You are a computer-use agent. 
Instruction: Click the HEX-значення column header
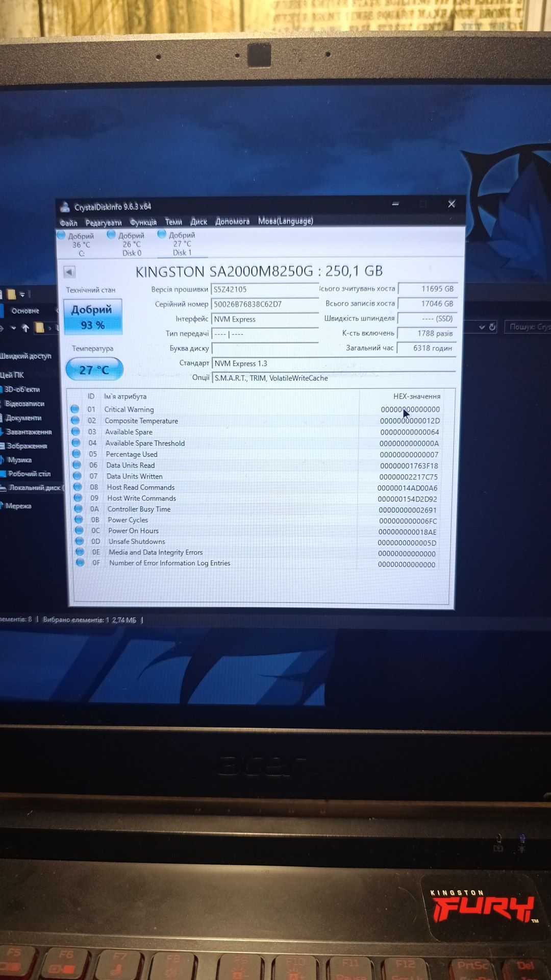417,396
